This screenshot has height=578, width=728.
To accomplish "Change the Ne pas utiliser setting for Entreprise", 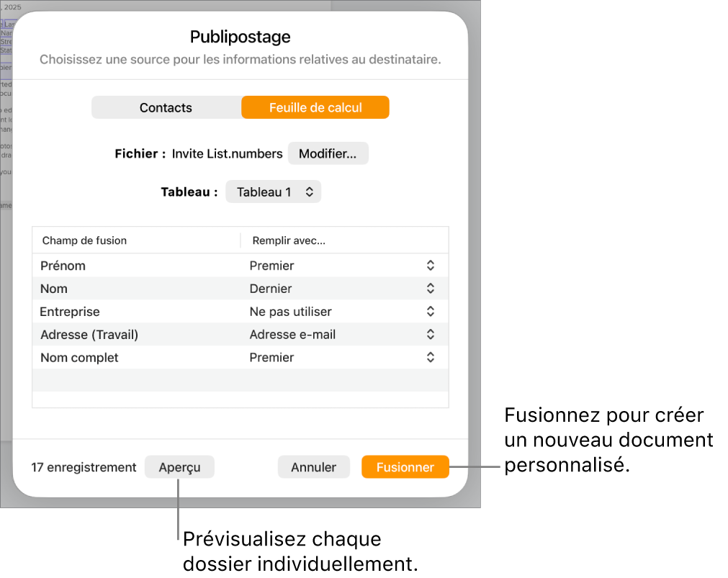I will (x=429, y=312).
